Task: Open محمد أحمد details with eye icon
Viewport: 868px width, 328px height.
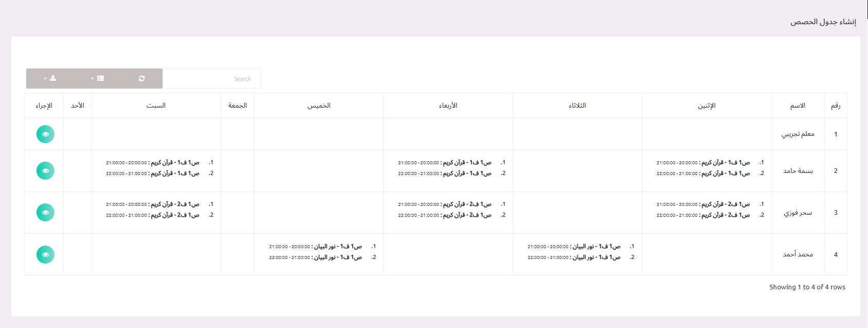Action: click(45, 254)
